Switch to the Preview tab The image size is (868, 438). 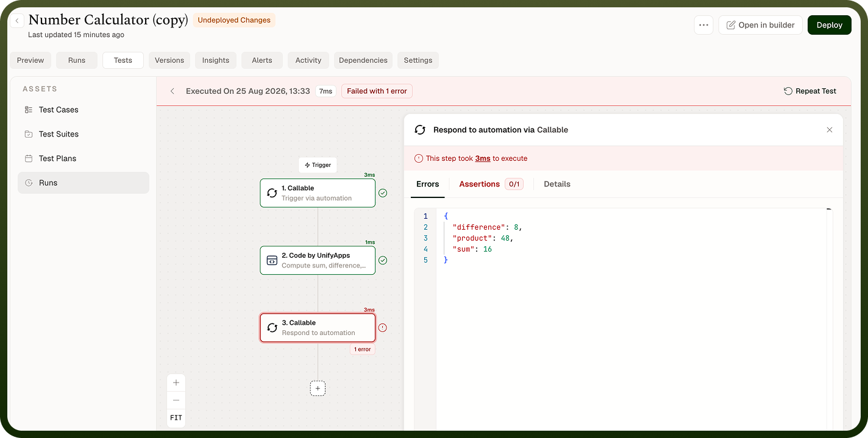pos(30,60)
